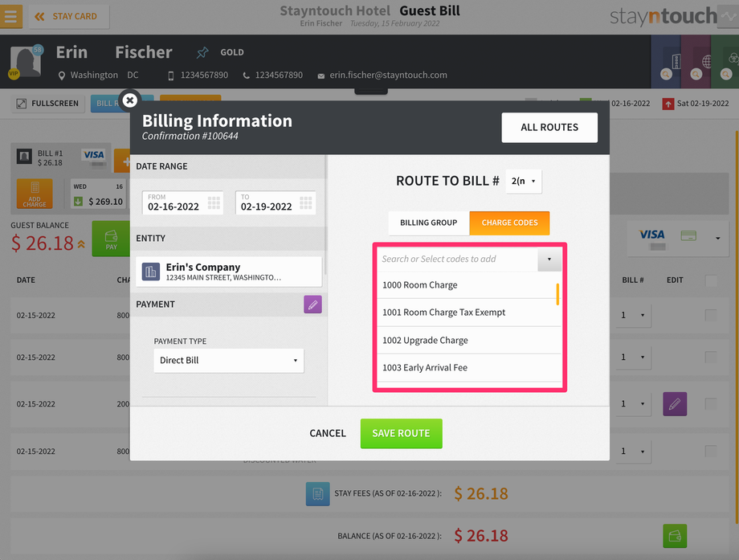This screenshot has height=560, width=739.
Task: Click the Save Route button
Action: [401, 433]
